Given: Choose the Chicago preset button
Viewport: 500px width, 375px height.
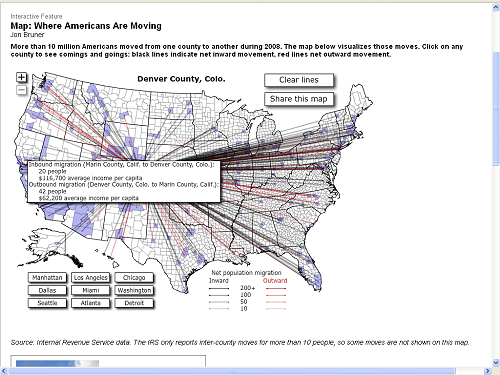Looking at the screenshot, I should (134, 278).
